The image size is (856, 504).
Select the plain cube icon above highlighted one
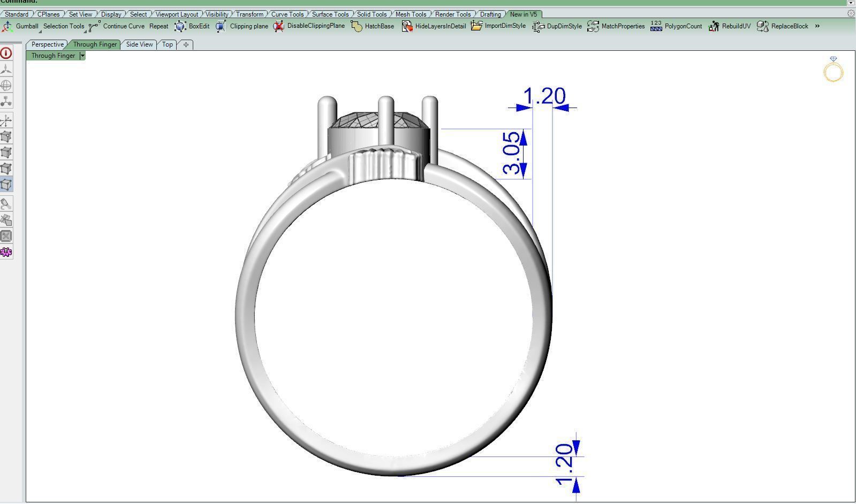pyautogui.click(x=6, y=169)
